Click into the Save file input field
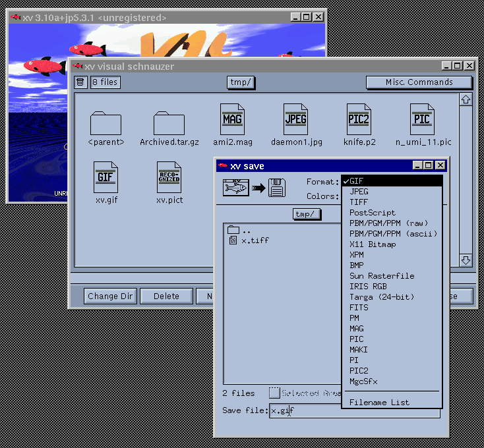Viewport: 484px width, 448px height. coord(355,410)
